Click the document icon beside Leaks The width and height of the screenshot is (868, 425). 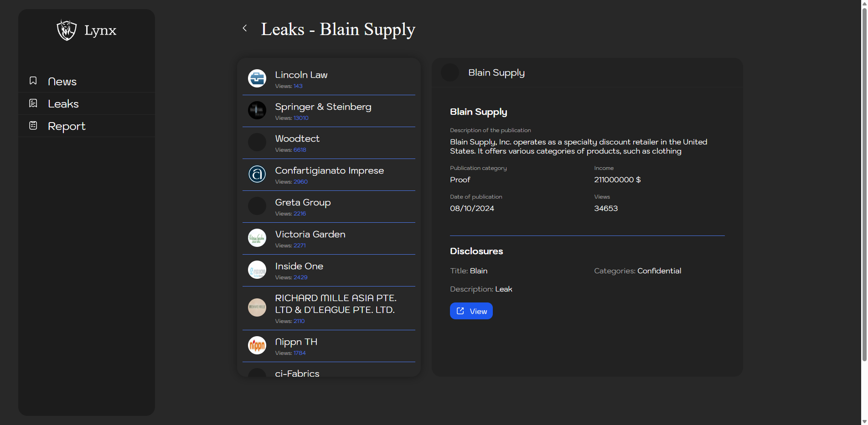point(33,103)
